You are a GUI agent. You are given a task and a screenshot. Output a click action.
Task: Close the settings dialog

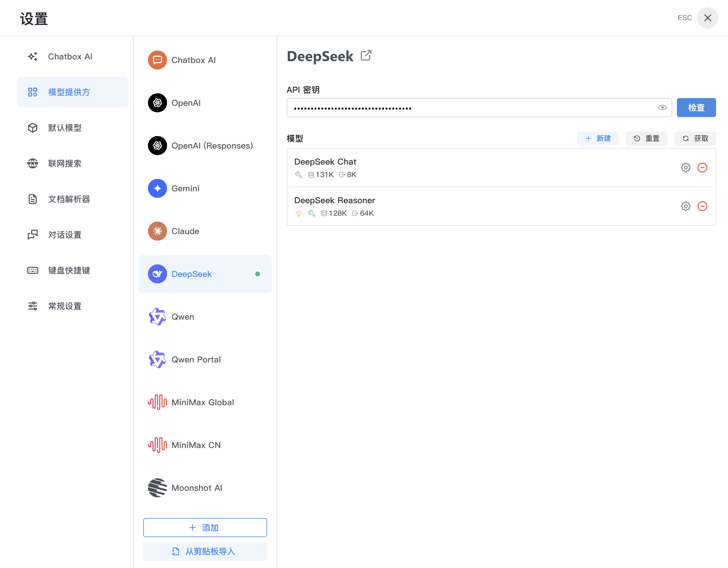point(707,18)
